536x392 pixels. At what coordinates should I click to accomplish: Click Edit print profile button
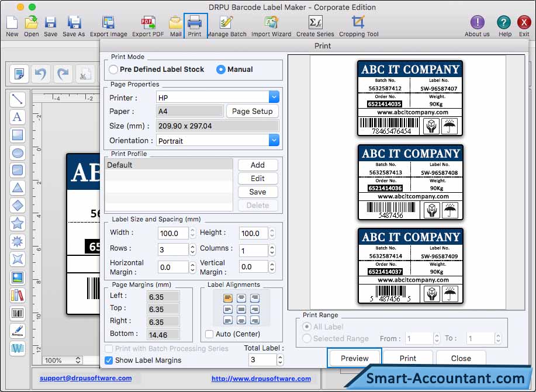pos(258,178)
